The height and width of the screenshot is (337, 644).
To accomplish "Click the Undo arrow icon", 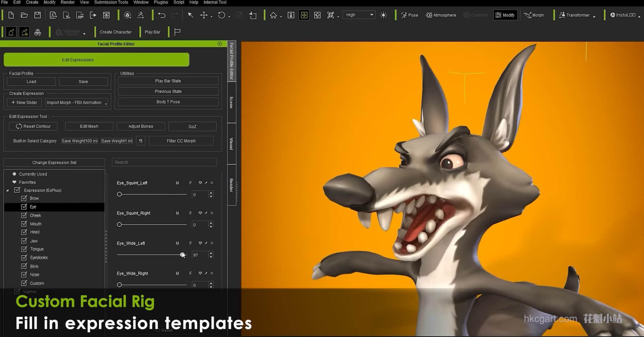I will [162, 15].
